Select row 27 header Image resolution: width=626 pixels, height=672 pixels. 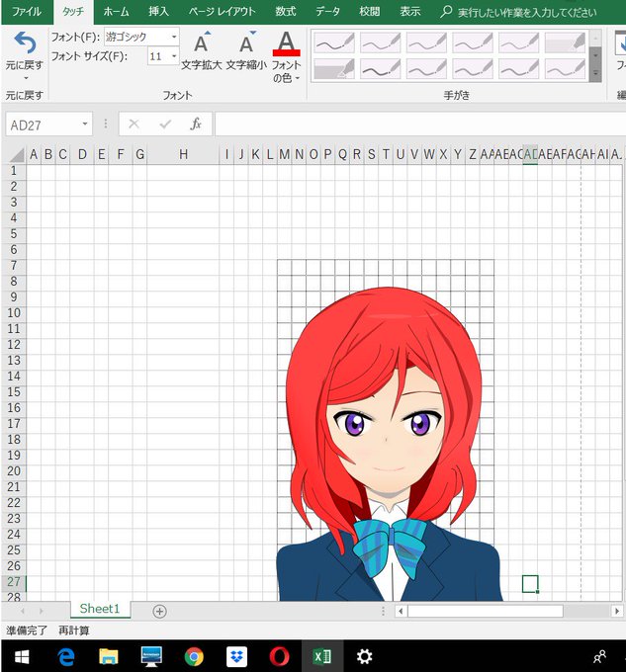click(14, 582)
